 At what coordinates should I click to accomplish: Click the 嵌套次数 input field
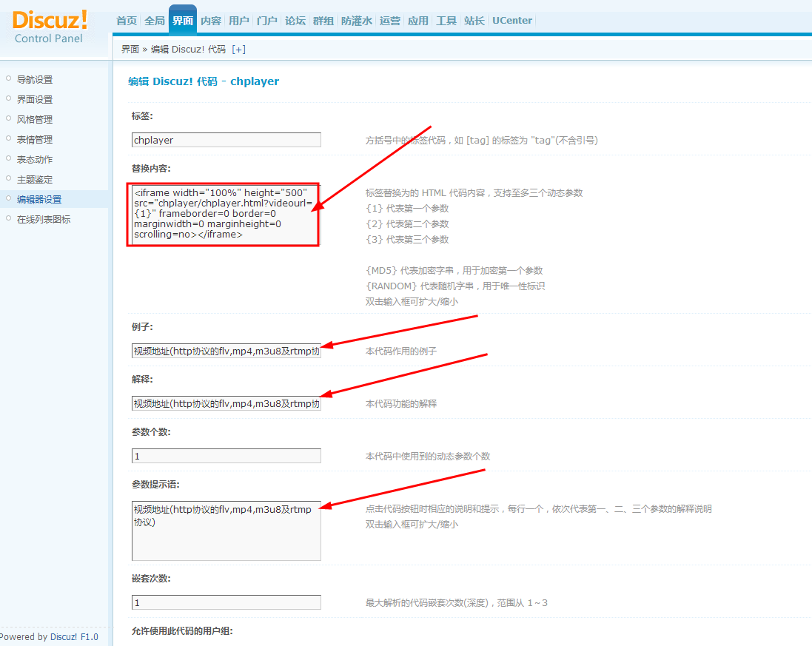227,602
